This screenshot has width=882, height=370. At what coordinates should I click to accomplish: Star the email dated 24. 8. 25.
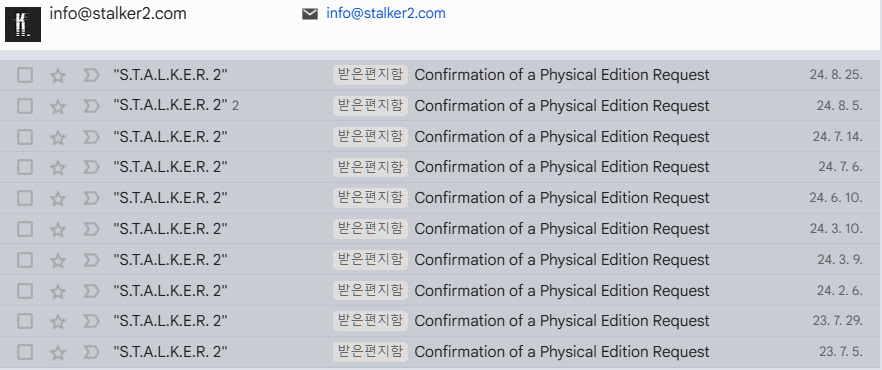[58, 75]
